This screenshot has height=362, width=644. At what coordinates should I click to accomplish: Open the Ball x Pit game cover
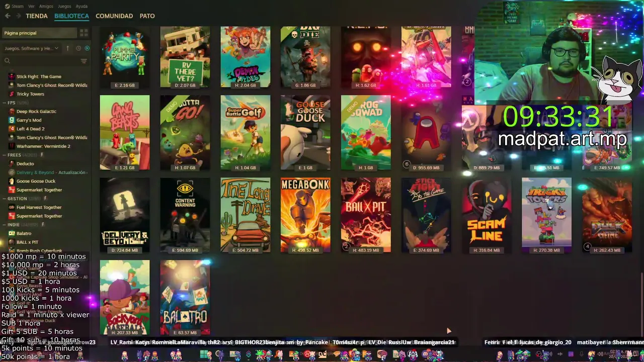point(366,215)
